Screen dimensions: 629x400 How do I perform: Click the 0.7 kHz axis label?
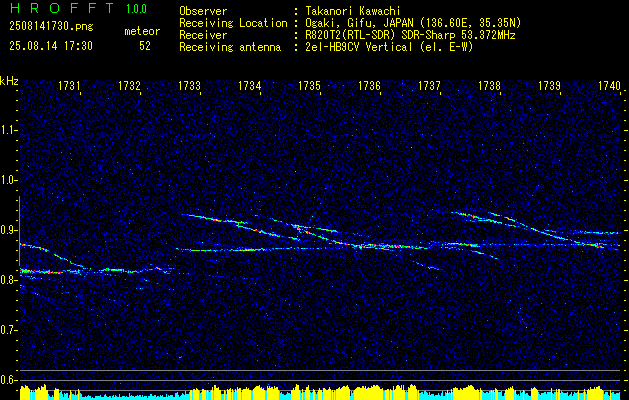coord(8,330)
